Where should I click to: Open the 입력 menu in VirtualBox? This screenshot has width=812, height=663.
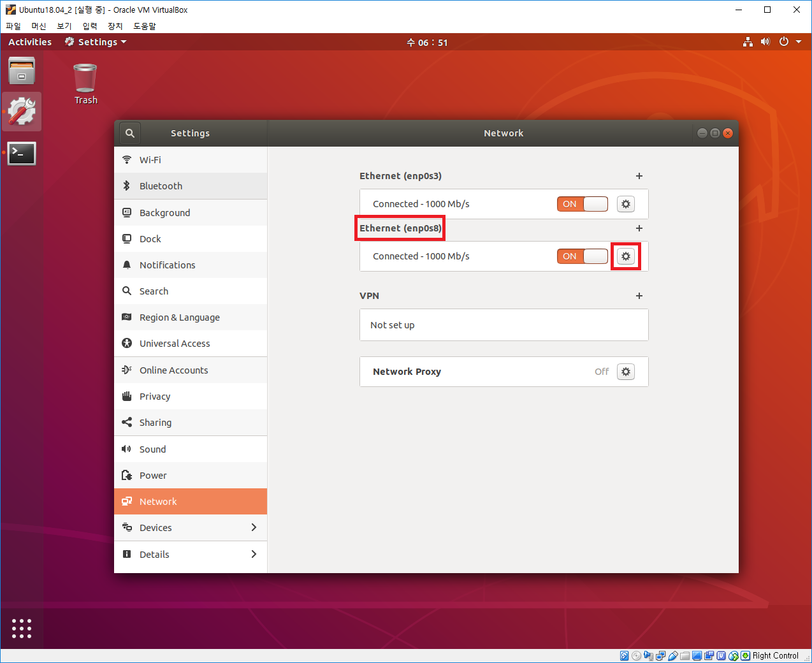90,26
